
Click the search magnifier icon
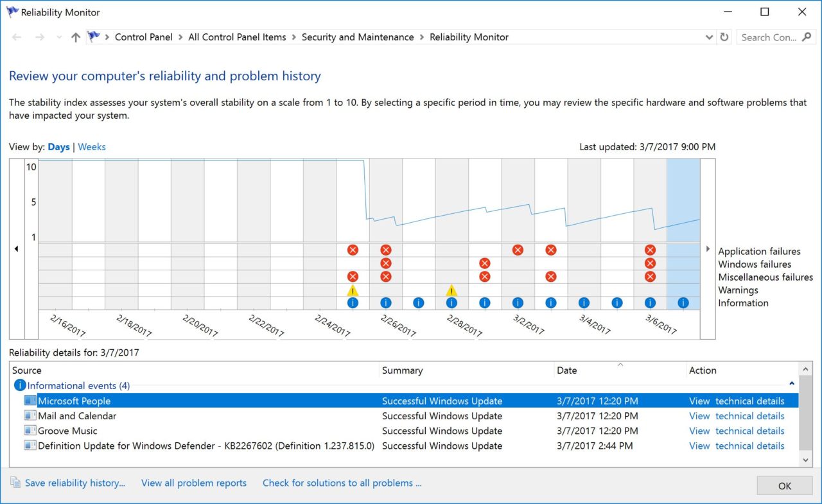[x=807, y=37]
